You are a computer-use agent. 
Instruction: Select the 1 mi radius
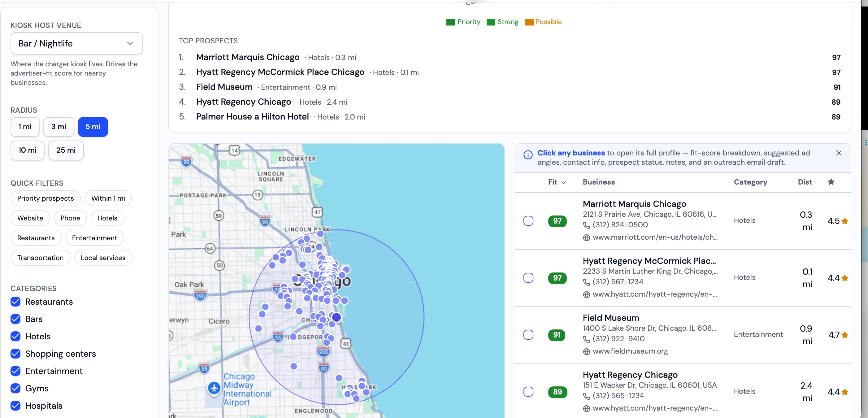coord(25,127)
